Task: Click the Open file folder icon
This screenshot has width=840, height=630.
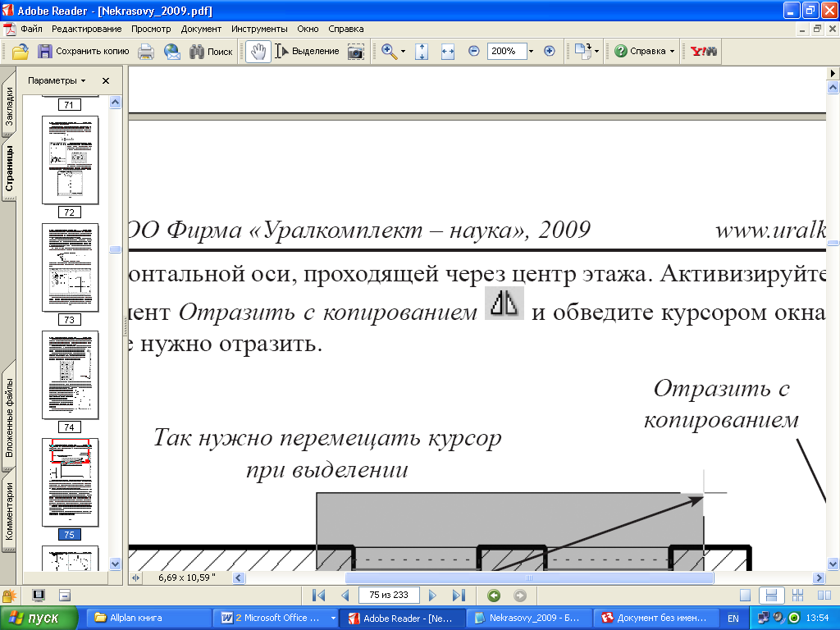Action: tap(20, 52)
